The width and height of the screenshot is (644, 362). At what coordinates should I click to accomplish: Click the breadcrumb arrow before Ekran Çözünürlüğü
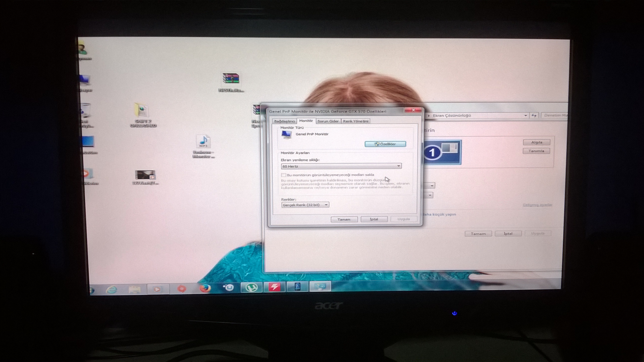[429, 116]
